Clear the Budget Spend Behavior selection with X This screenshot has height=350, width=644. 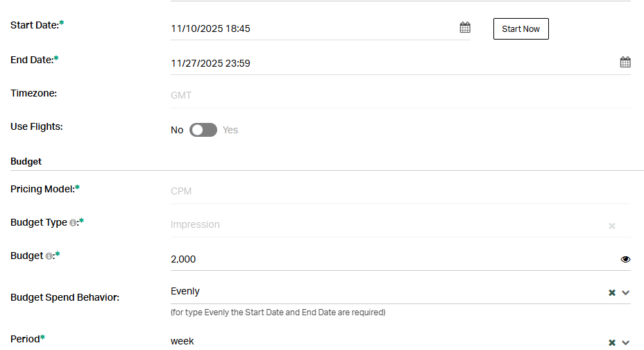pyautogui.click(x=612, y=292)
